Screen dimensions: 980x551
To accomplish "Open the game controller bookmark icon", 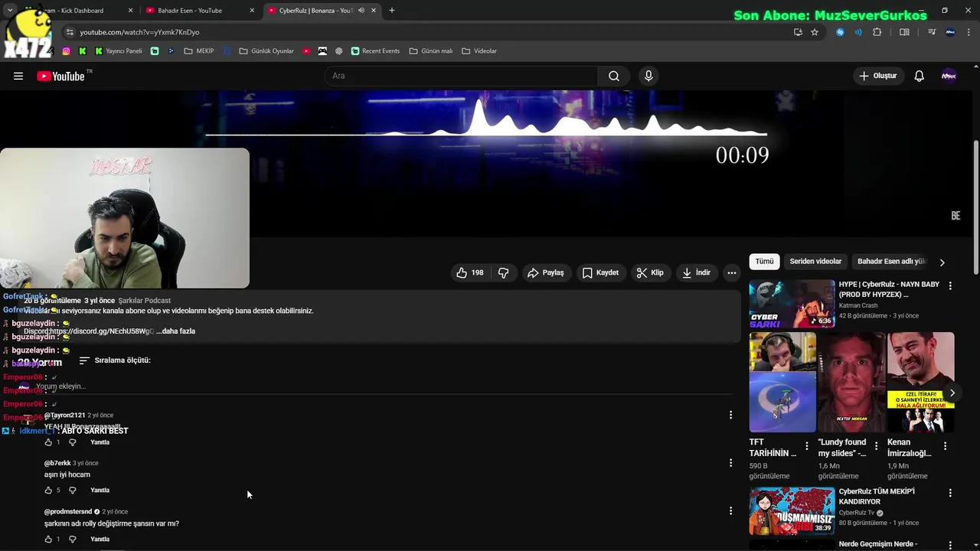I will (x=322, y=51).
